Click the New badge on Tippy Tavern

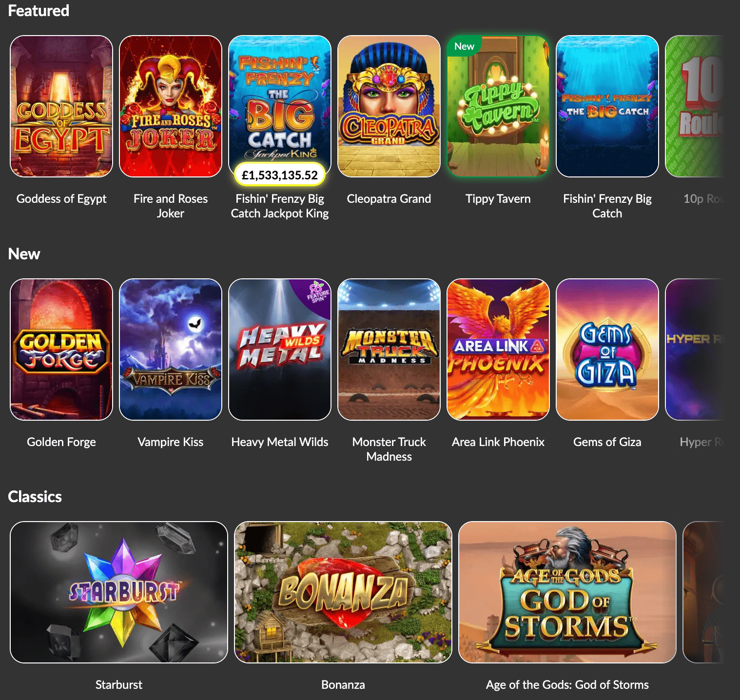click(464, 46)
